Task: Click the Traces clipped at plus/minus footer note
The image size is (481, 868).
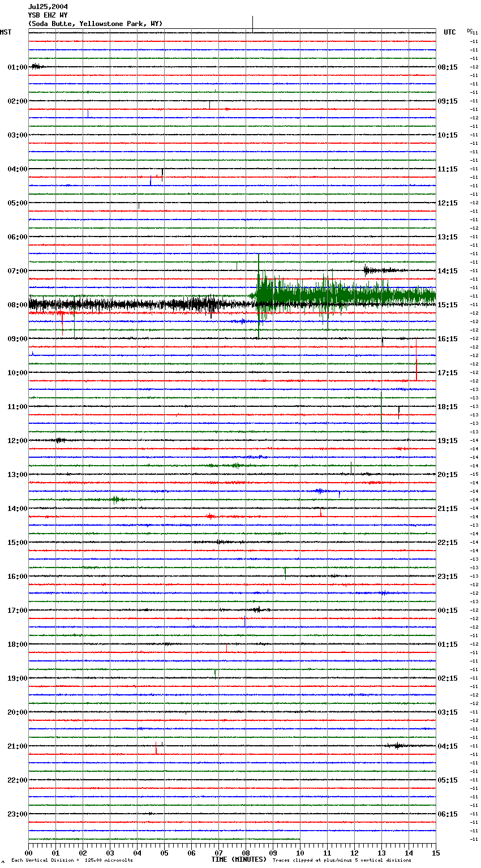Action: tap(342, 861)
